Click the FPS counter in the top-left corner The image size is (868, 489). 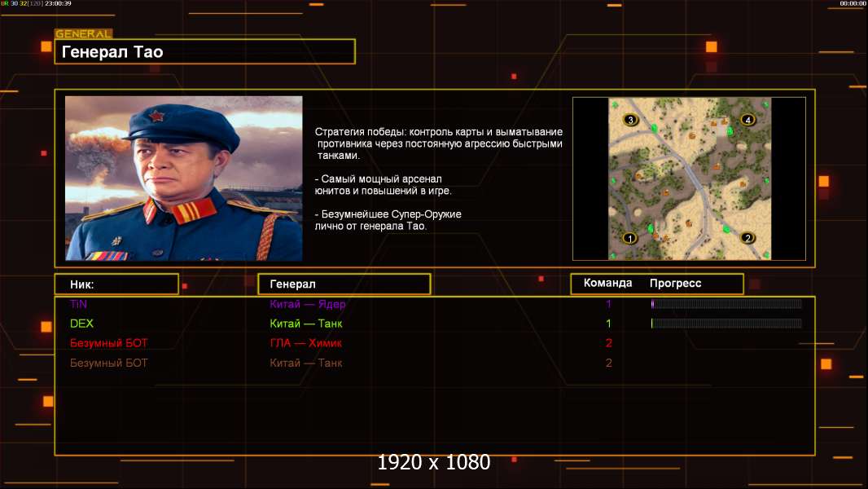36,3
